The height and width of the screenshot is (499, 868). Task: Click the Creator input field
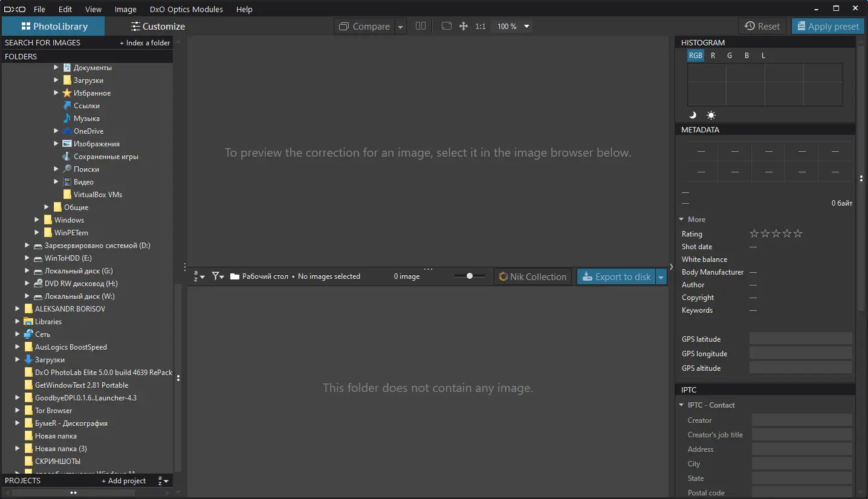[x=802, y=420]
